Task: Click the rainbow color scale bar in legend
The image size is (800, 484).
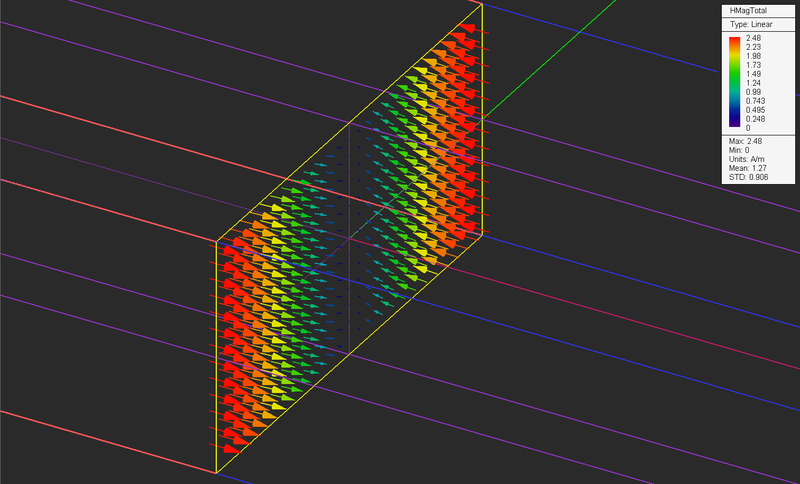Action: [x=735, y=82]
